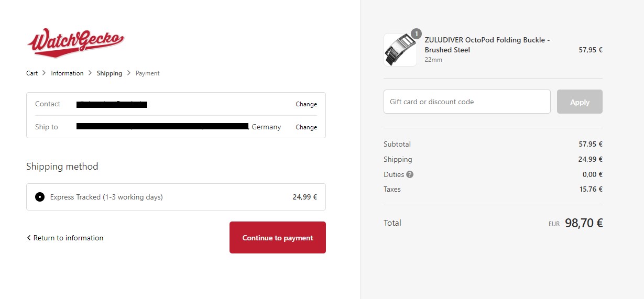Select Express Tracked shipping radio button
The height and width of the screenshot is (299, 644).
tap(40, 197)
